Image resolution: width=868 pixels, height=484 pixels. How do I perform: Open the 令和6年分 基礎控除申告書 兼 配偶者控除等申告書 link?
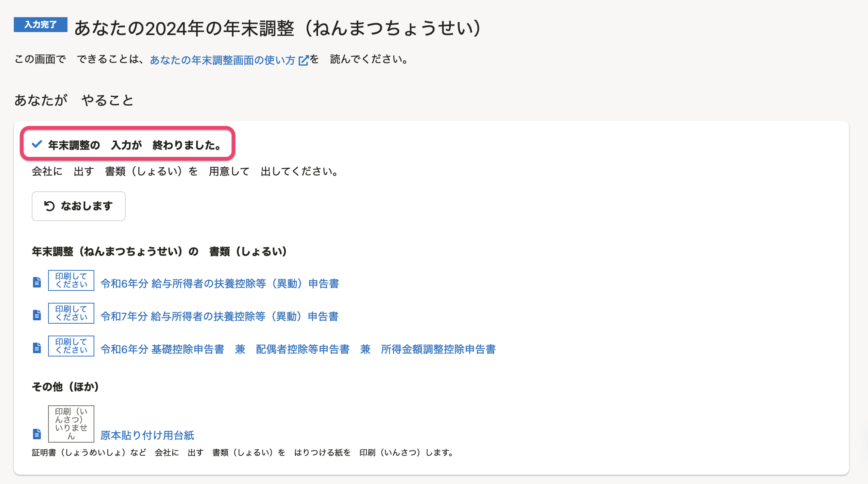pos(298,349)
